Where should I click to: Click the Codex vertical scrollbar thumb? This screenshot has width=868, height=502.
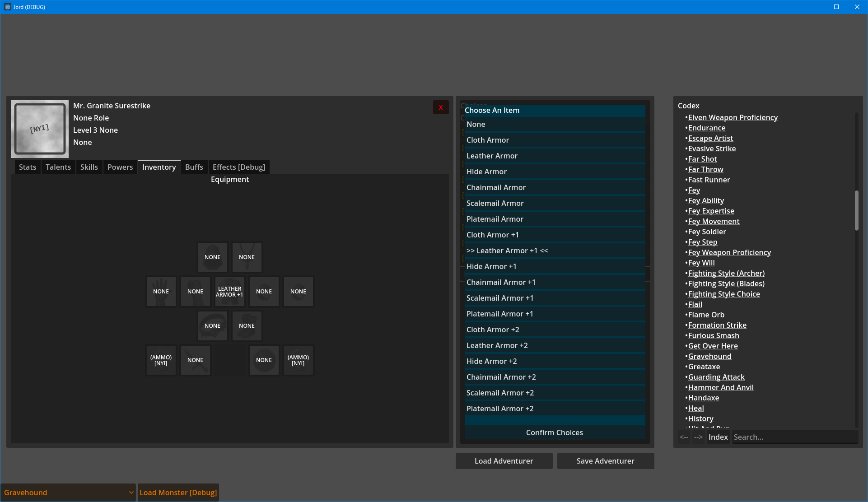click(x=856, y=210)
